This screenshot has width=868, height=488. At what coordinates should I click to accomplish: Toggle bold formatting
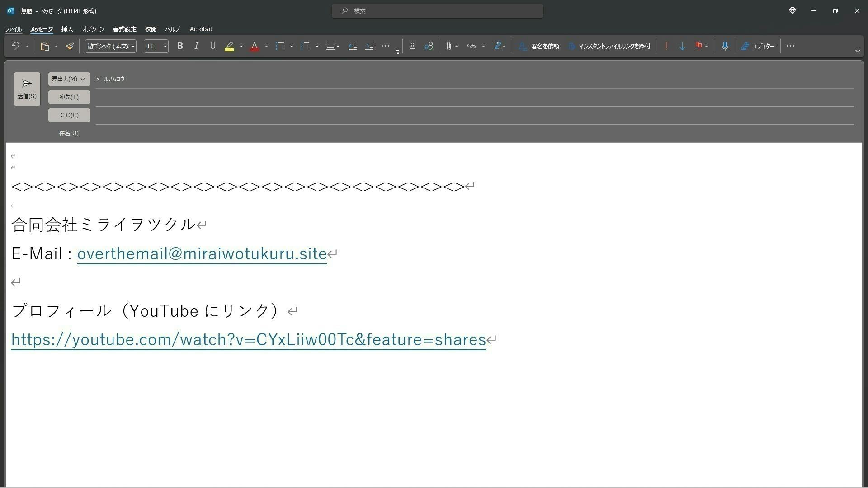[x=180, y=46]
